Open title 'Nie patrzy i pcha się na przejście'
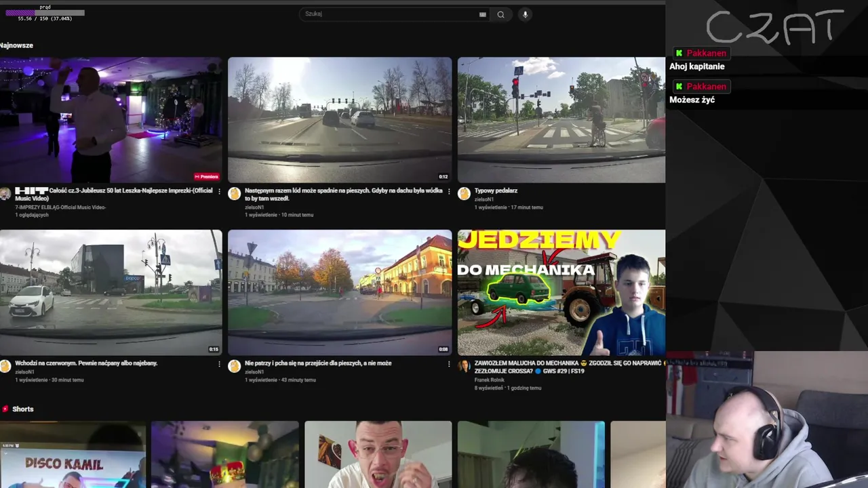 click(318, 363)
